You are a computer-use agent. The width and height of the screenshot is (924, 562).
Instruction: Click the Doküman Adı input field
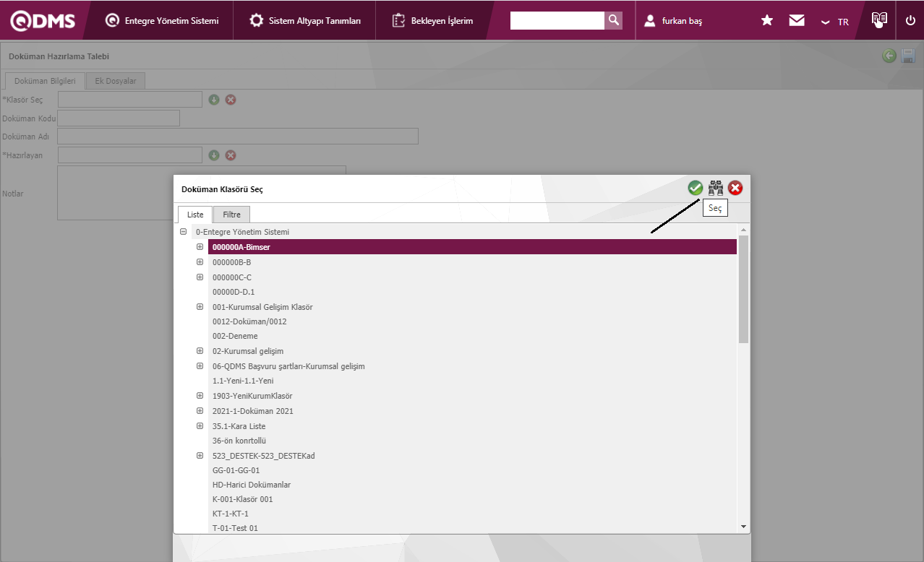238,136
